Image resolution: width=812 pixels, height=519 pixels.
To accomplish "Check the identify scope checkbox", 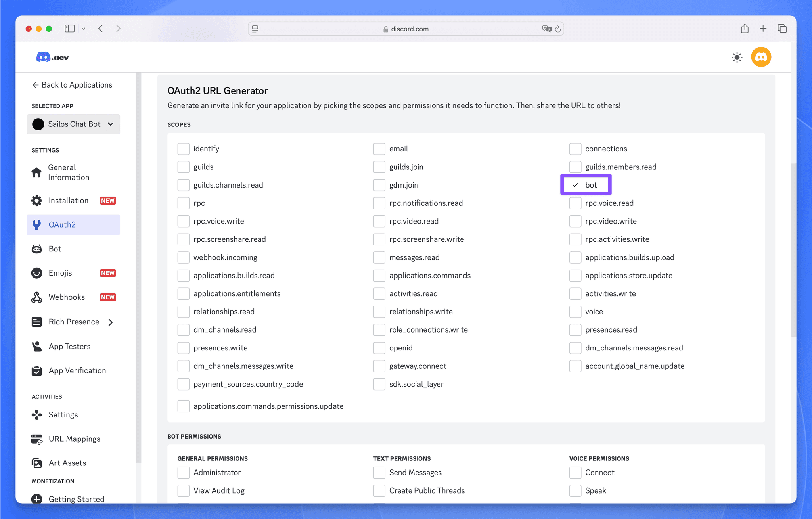I will point(183,148).
